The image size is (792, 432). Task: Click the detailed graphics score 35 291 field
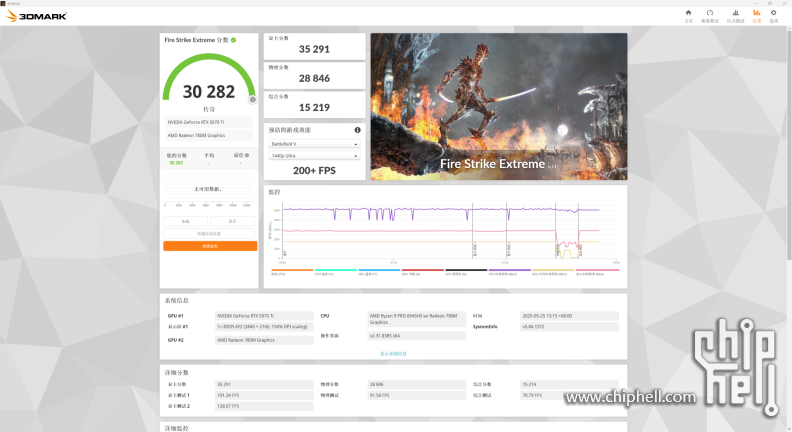[x=264, y=384]
